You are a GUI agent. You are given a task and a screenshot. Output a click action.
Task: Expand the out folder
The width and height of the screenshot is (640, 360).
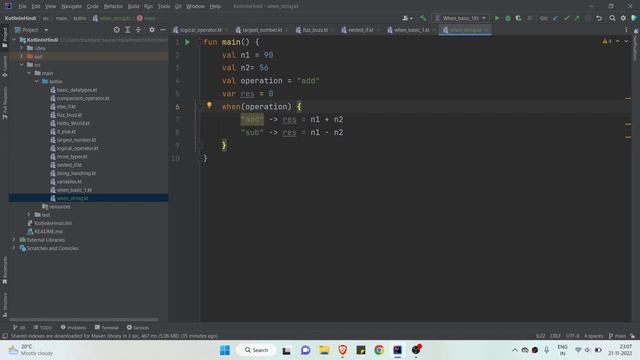(x=22, y=56)
